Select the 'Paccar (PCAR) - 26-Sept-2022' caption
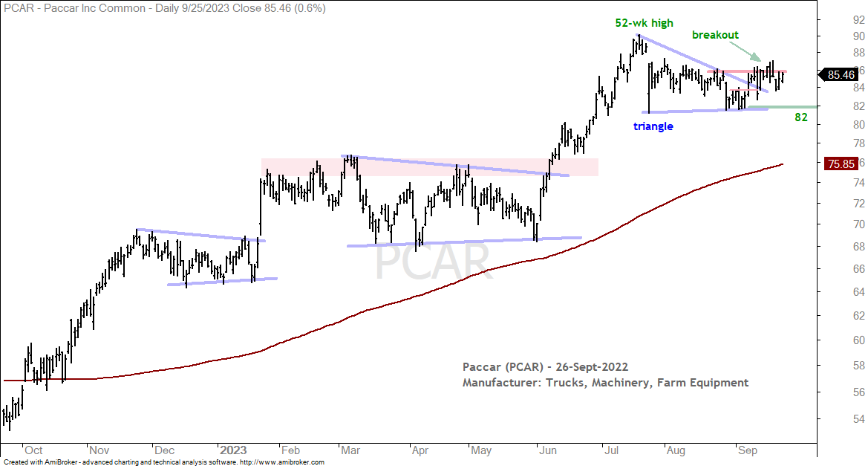 click(545, 367)
